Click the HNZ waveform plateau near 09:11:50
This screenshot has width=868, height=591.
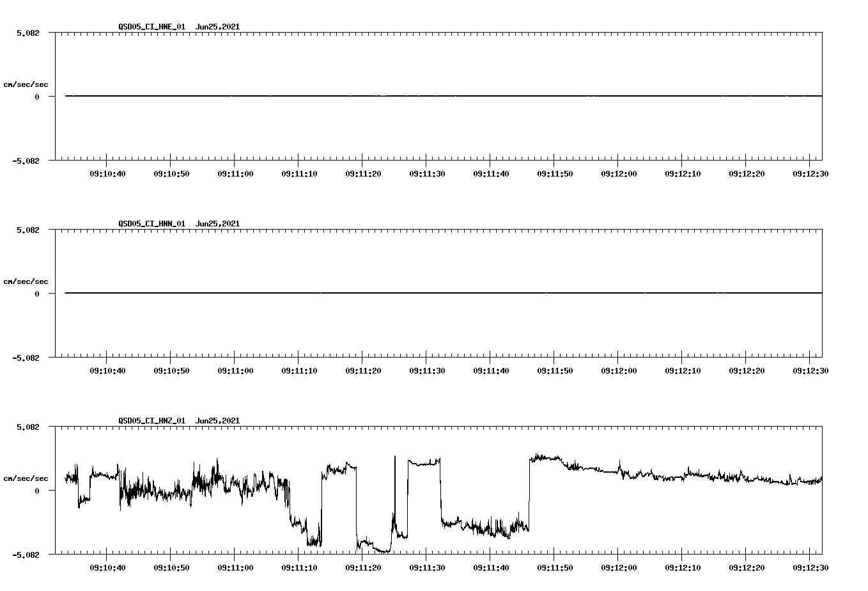tap(546, 458)
